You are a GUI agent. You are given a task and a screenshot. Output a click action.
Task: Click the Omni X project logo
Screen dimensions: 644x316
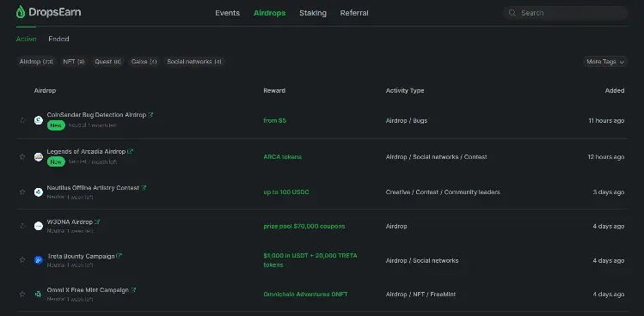39,295
